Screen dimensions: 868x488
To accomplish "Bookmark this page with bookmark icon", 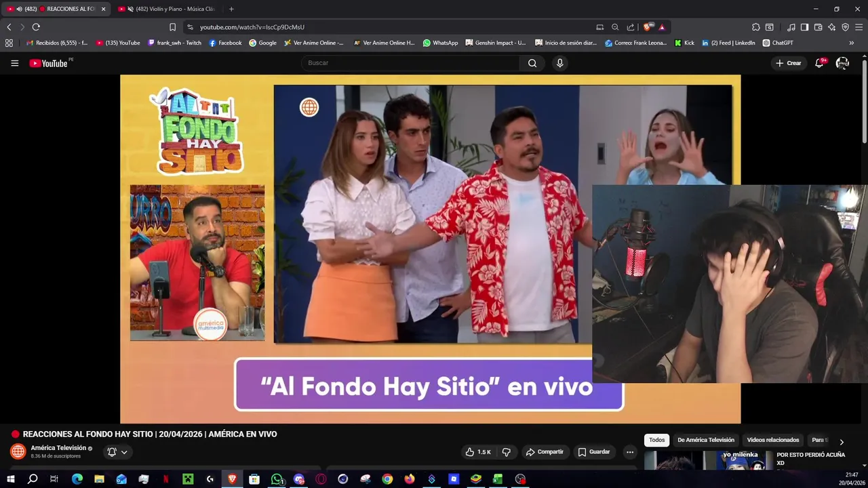I will click(x=172, y=27).
